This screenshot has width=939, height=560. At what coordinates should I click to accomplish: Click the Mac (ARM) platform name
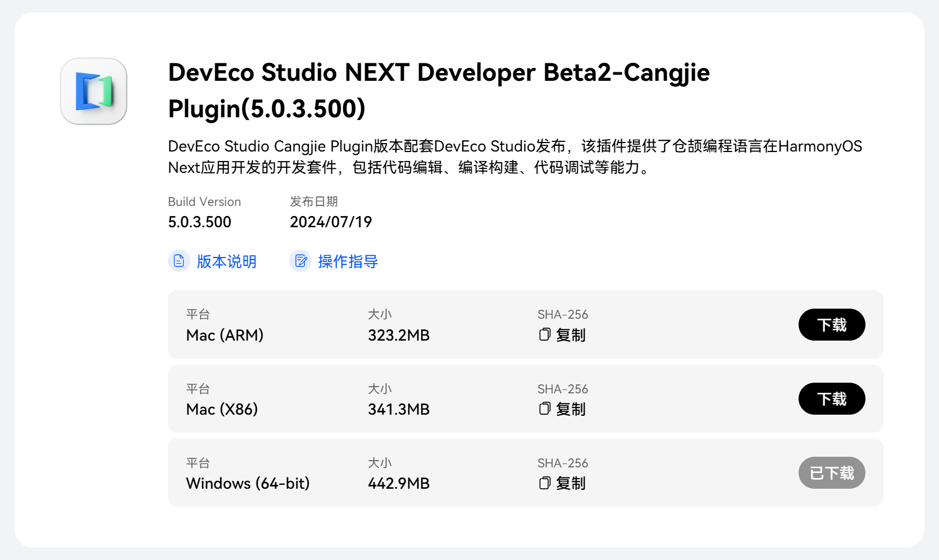[x=225, y=336]
